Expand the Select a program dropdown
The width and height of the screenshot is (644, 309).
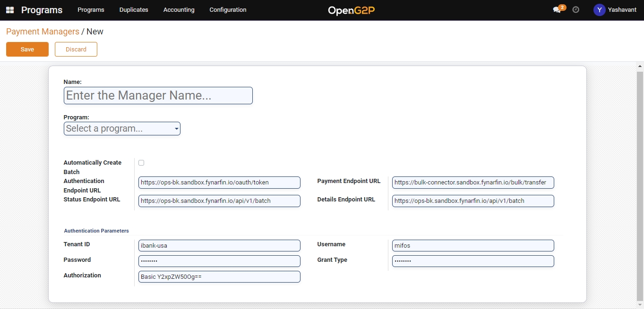(122, 128)
